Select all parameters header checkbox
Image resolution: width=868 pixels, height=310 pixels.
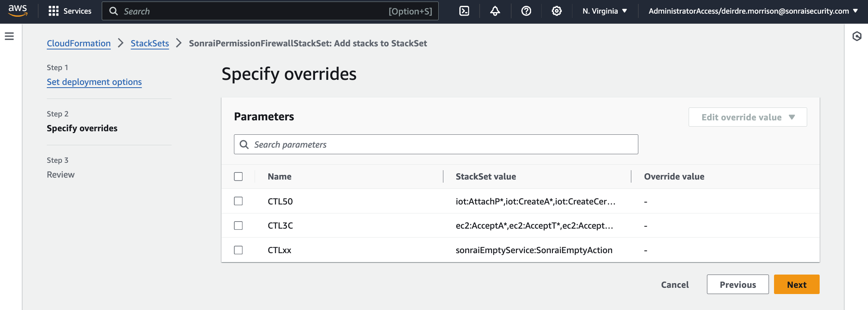click(x=238, y=176)
